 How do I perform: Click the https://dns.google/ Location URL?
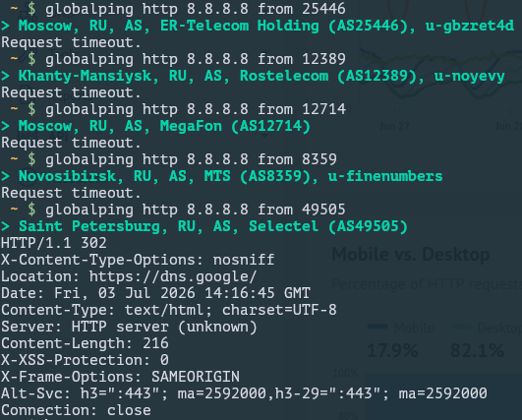coord(173,276)
